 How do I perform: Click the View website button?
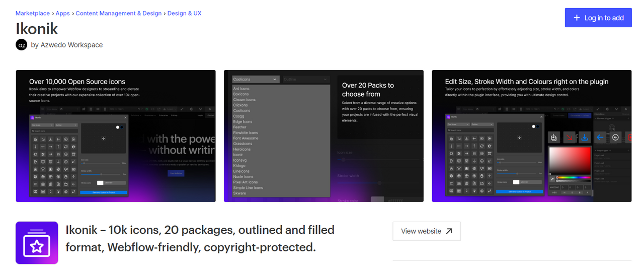(427, 231)
